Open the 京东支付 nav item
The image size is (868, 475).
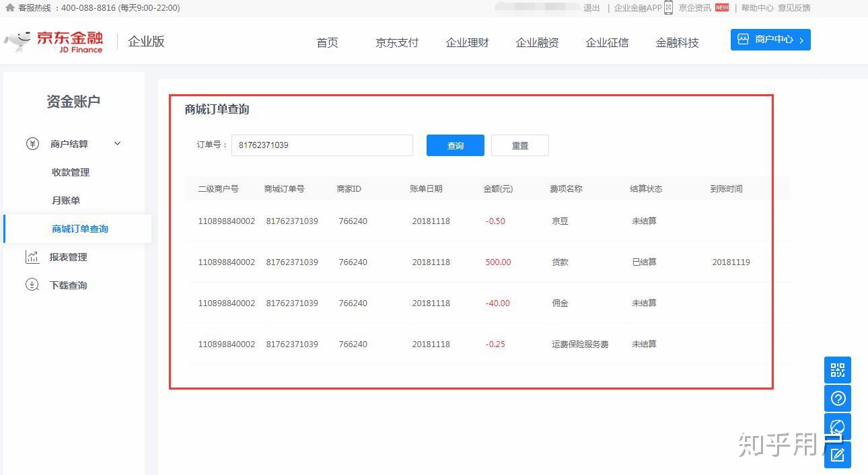coord(397,42)
